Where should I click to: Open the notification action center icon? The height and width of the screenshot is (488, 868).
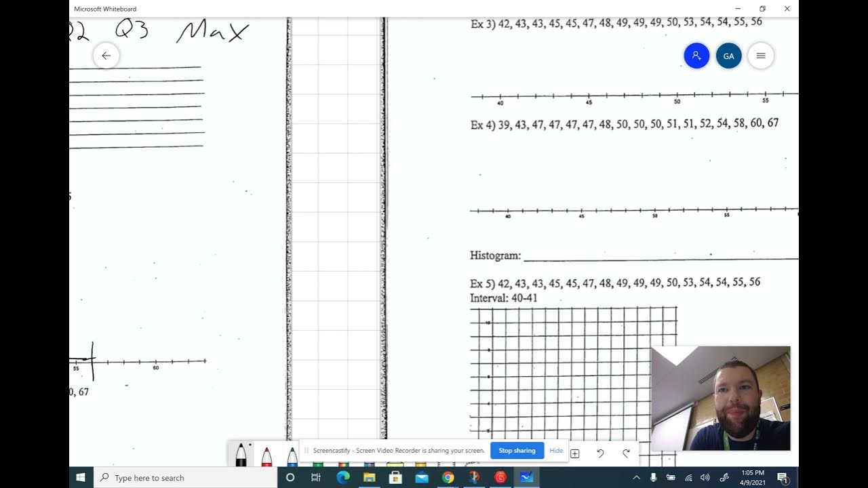(x=782, y=477)
